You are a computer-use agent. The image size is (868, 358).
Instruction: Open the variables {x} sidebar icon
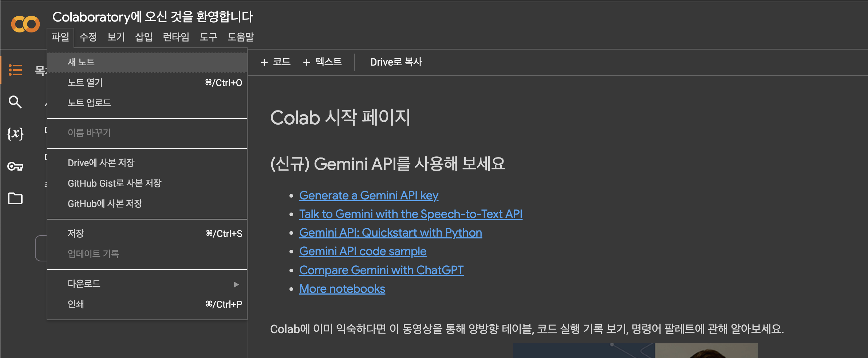point(15,133)
